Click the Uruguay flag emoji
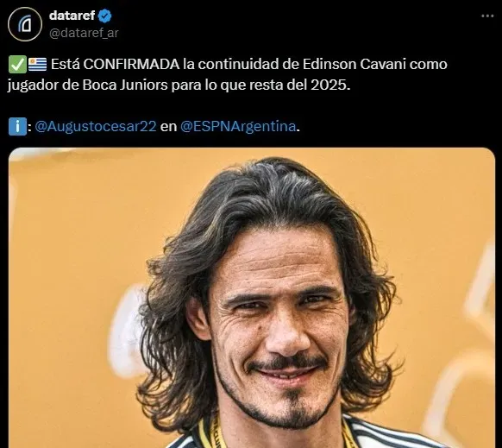Image resolution: width=502 pixels, height=448 pixels. point(37,65)
